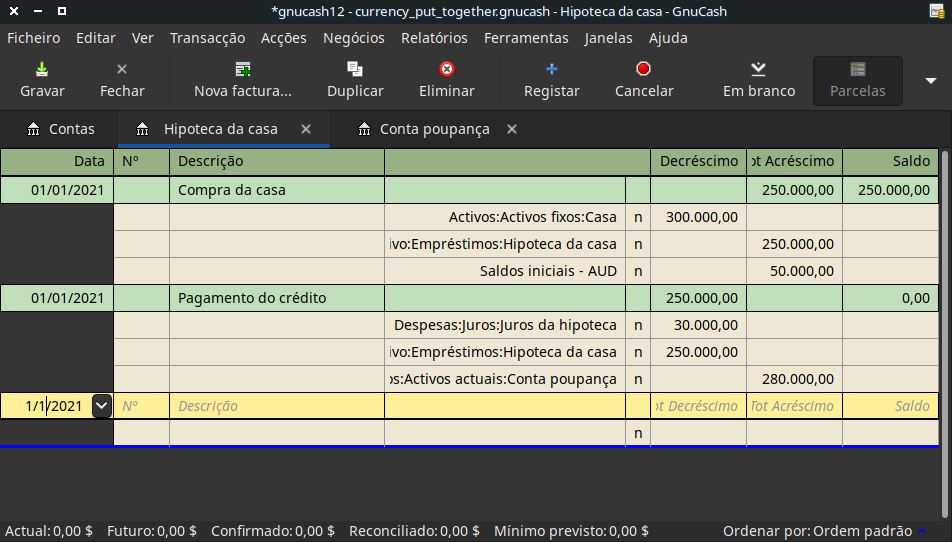Viewport: 952px width, 542px height.
Task: Delete transaction using Eliminar icon
Action: coord(447,70)
